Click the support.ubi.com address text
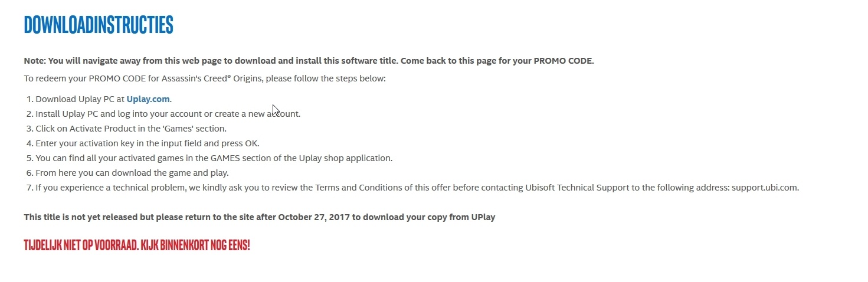 [765, 188]
